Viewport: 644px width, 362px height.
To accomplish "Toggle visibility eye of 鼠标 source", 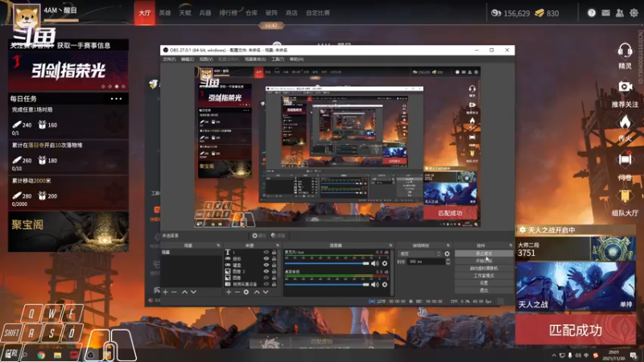I will click(266, 258).
